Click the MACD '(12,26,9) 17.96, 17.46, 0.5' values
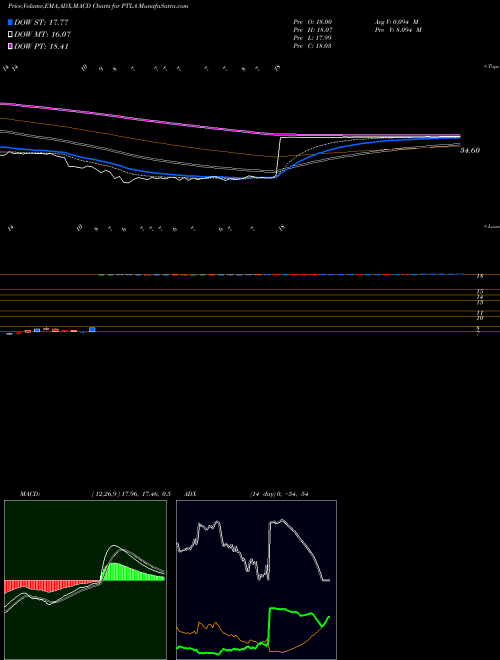This screenshot has width=500, height=660. coord(130,494)
